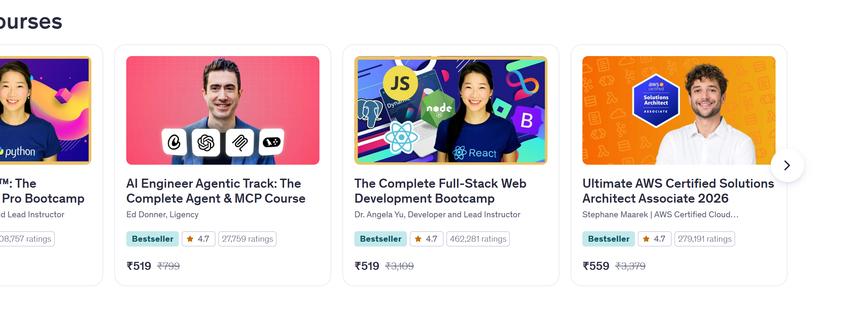Click the Pro Bootcamp course title
The height and width of the screenshot is (320, 868).
pos(42,191)
